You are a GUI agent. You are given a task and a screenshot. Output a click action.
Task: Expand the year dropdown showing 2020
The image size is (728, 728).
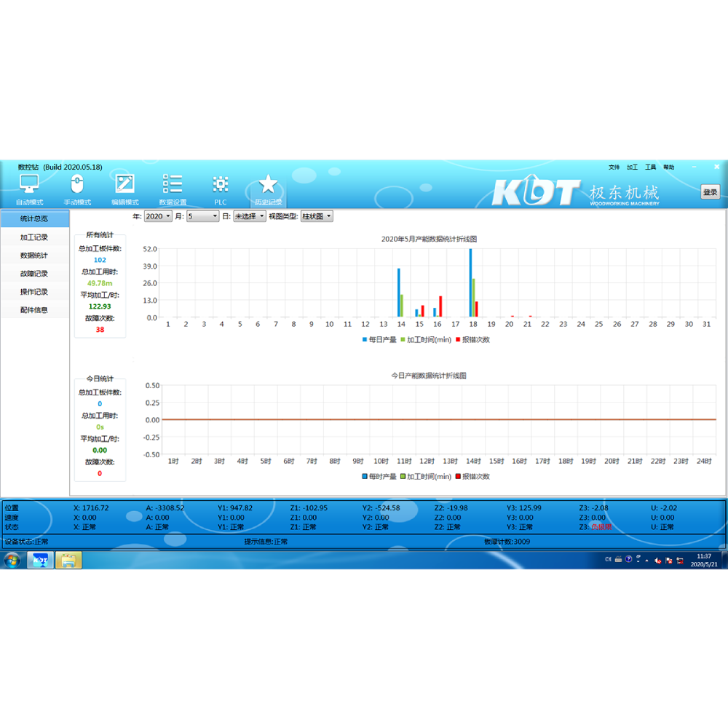coord(158,216)
